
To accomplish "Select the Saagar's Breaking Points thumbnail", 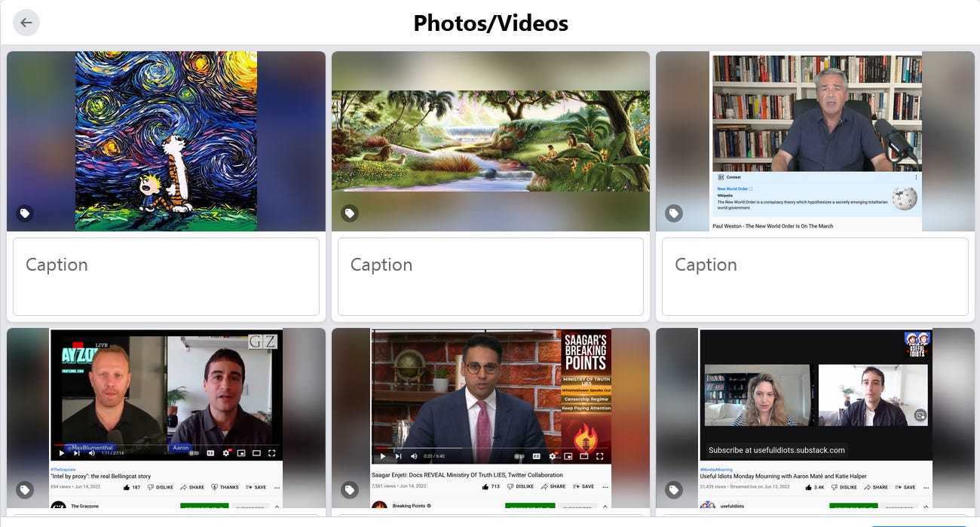I will point(491,418).
